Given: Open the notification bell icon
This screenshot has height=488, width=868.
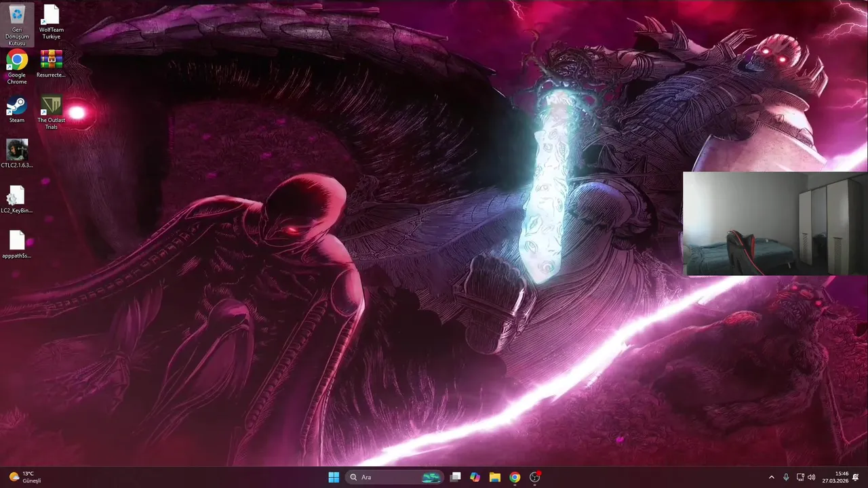Looking at the screenshot, I should tap(856, 477).
